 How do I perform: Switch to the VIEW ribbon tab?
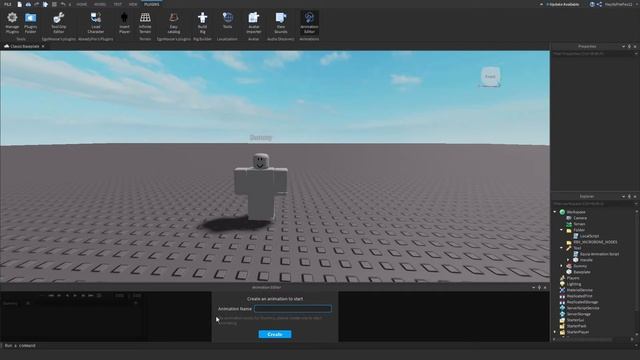tap(133, 4)
